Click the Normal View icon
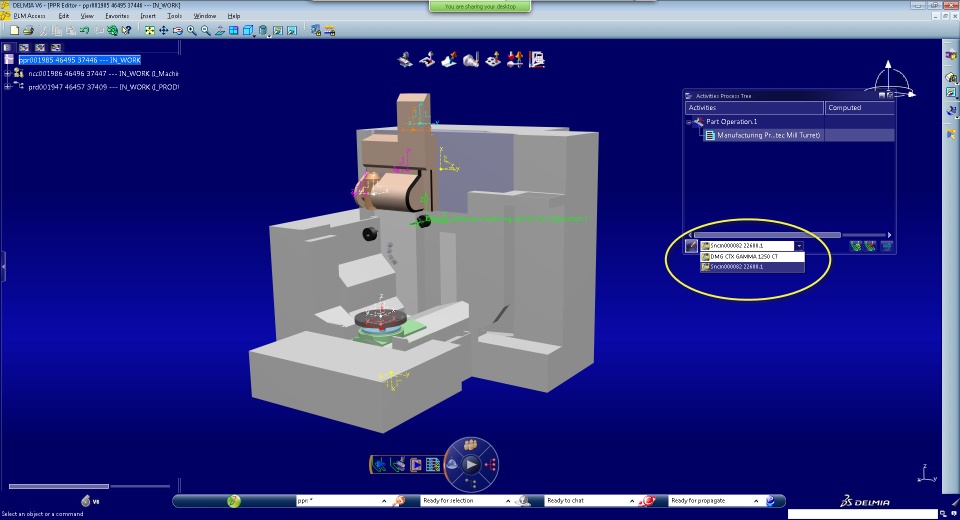 220,30
